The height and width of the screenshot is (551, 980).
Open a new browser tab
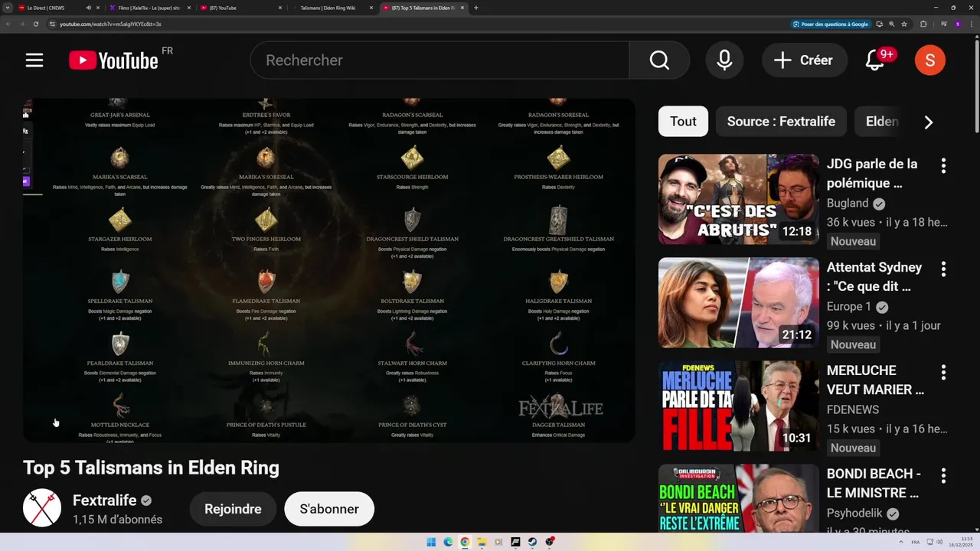point(476,8)
